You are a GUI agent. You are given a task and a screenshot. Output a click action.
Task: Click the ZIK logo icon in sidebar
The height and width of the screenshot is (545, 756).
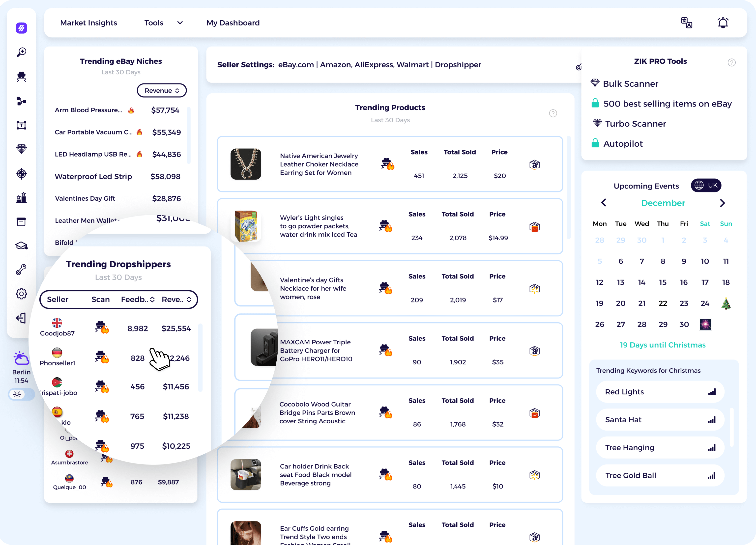pyautogui.click(x=21, y=28)
